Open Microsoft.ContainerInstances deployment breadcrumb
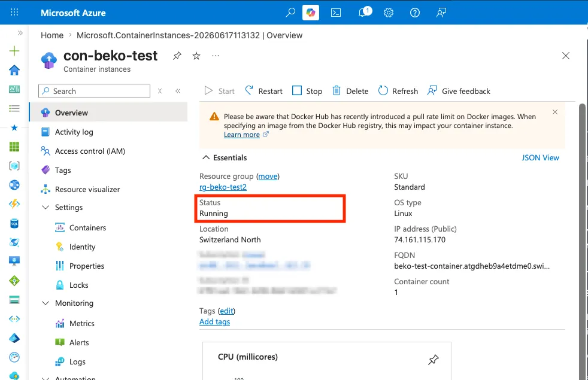This screenshot has height=380, width=588. click(189, 35)
